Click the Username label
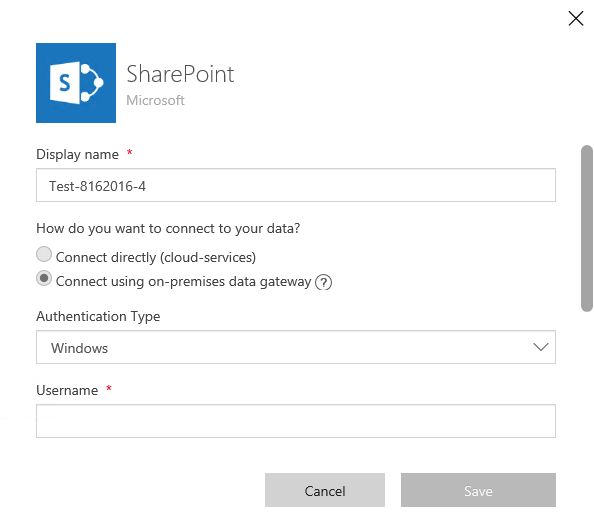This screenshot has height=522, width=594. pyautogui.click(x=67, y=390)
